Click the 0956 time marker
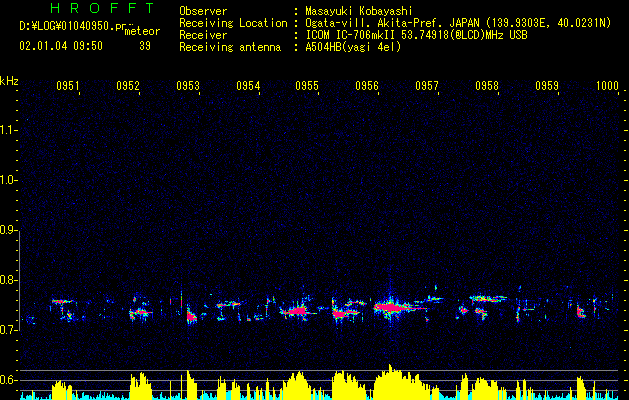Screen dimensions: 629x400 pos(367,85)
